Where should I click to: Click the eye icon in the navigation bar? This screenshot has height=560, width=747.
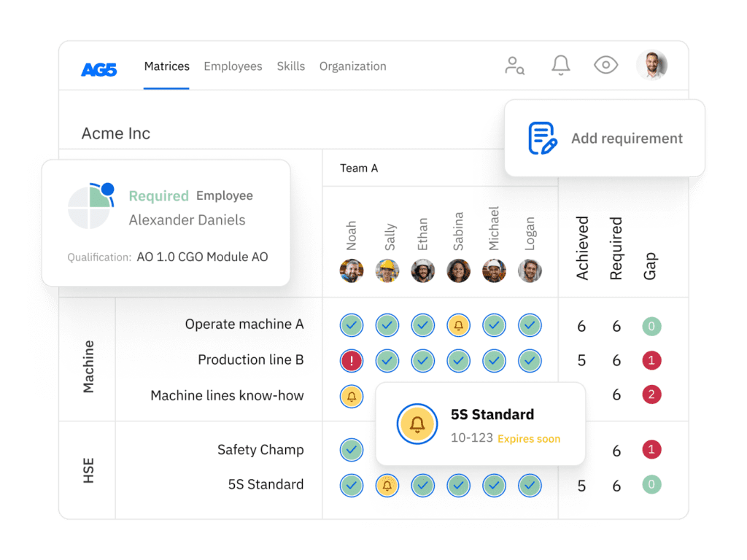coord(605,65)
